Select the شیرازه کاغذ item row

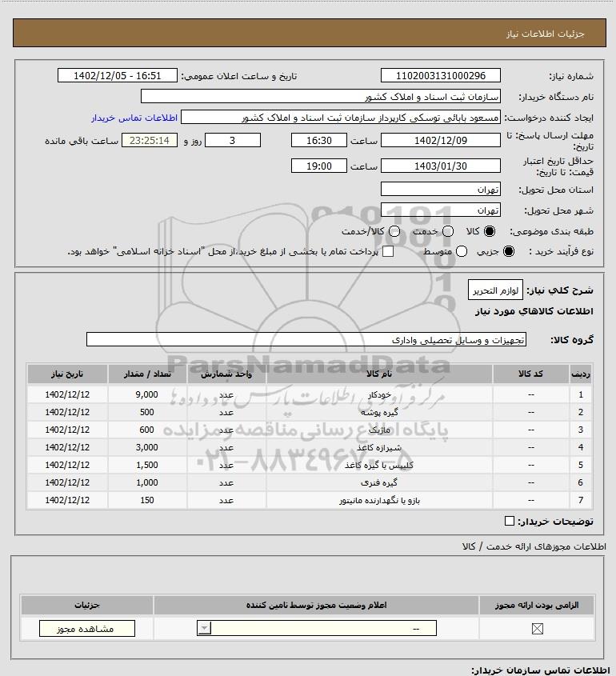tap(310, 447)
